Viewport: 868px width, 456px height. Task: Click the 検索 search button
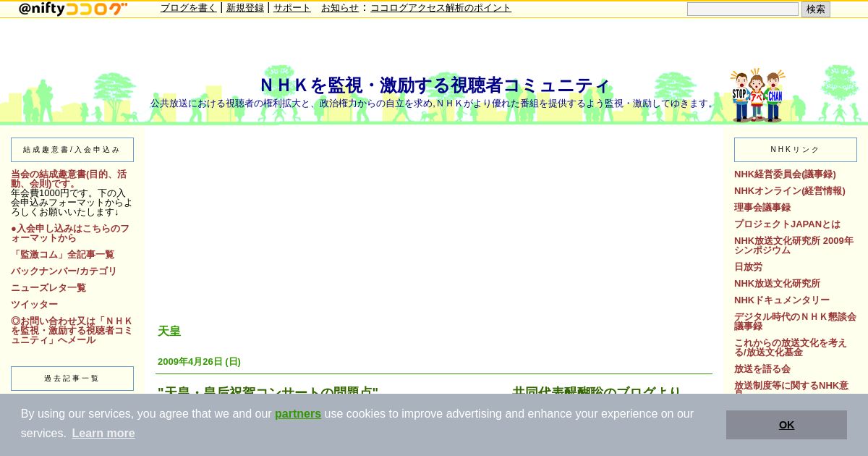click(815, 9)
